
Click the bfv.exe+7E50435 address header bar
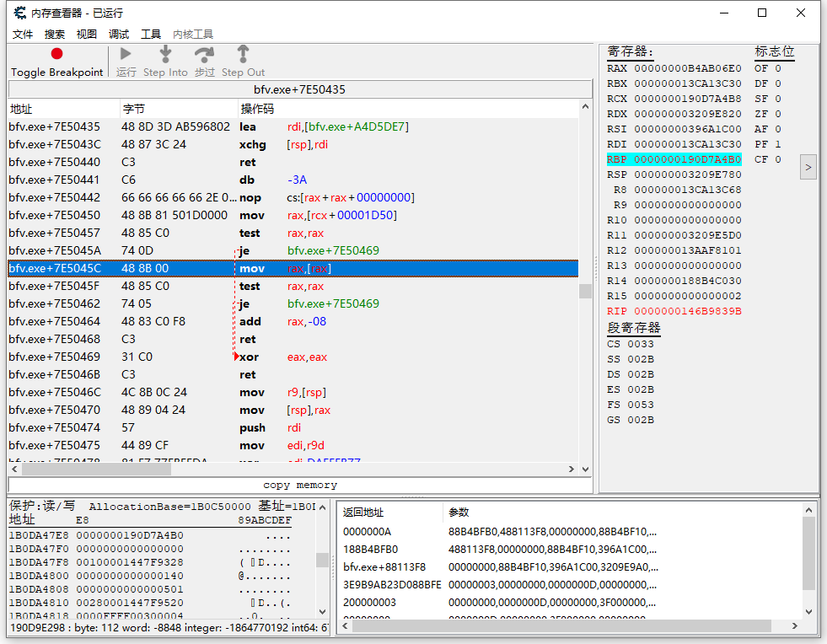point(299,89)
